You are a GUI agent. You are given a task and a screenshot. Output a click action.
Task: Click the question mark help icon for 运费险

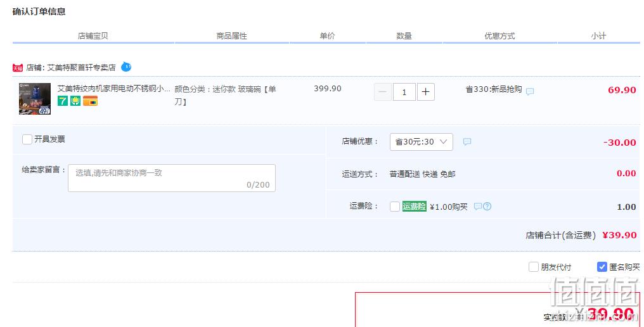[x=487, y=206]
